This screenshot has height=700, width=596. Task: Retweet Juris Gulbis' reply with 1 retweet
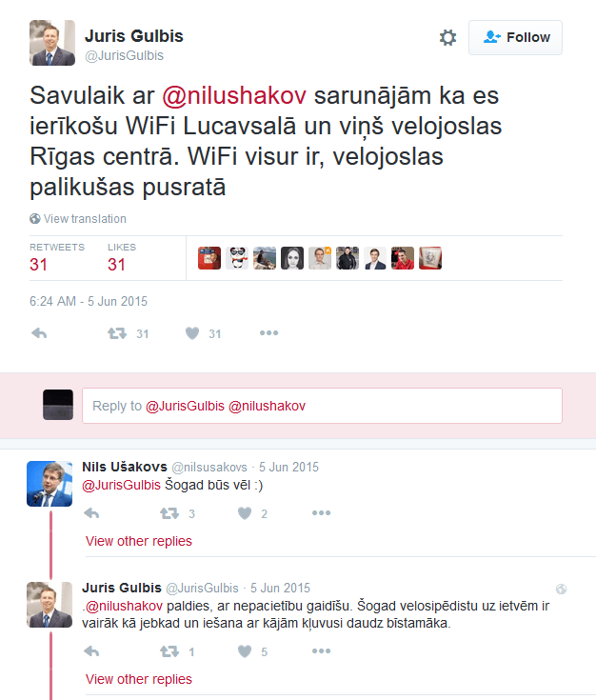click(169, 651)
